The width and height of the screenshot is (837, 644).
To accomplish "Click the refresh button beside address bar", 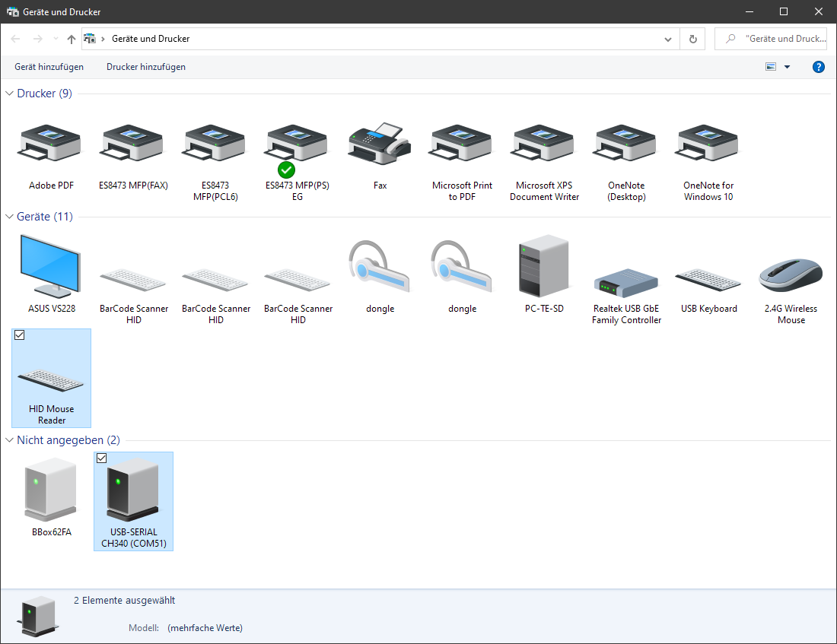I will click(x=692, y=39).
